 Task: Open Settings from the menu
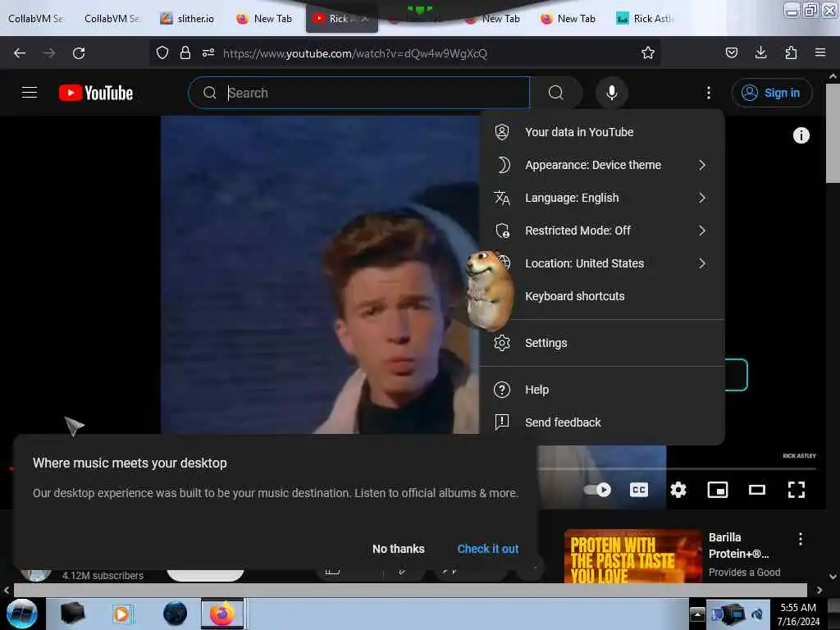(601, 343)
